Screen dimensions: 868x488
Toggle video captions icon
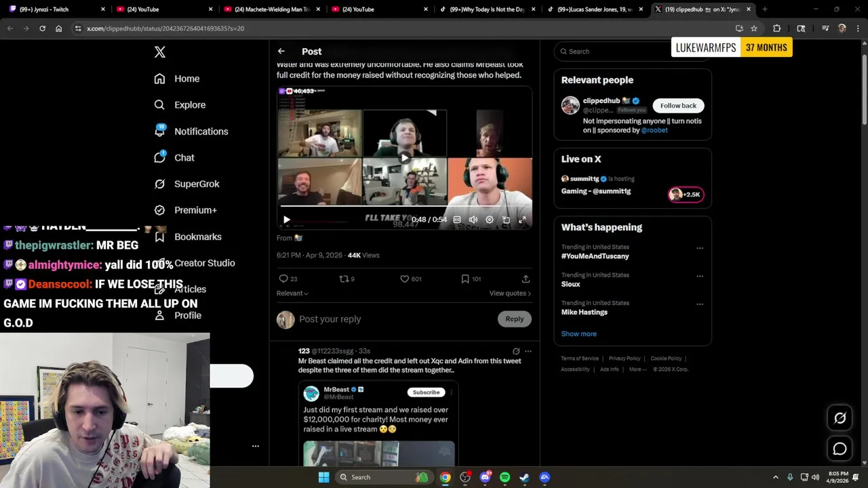(x=457, y=220)
